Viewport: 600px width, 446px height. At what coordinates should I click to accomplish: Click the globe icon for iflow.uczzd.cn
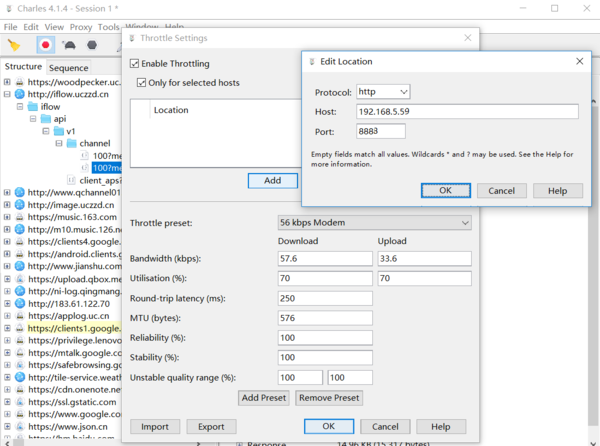click(20, 94)
